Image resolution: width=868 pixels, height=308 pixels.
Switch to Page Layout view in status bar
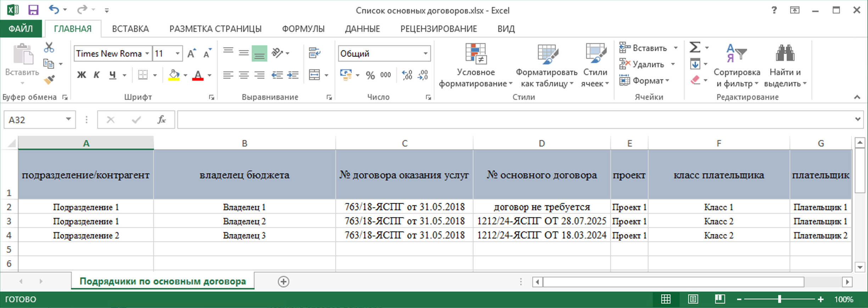(693, 299)
